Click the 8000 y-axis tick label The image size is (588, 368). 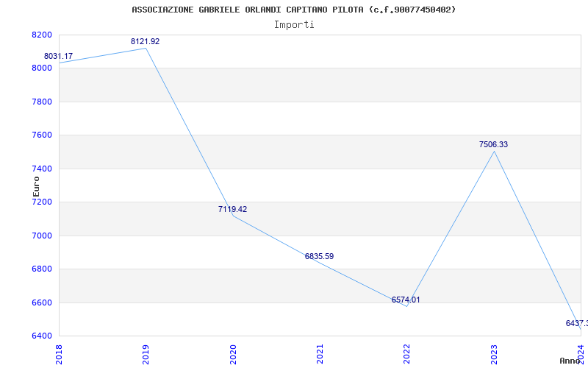(42, 68)
